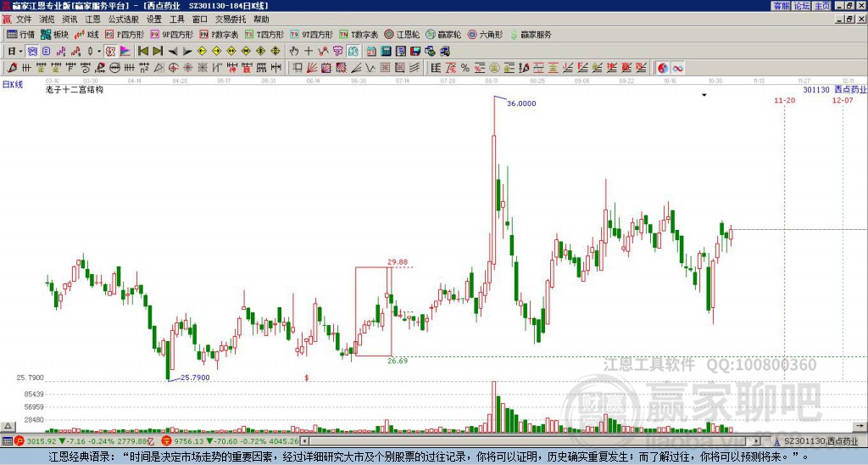The image size is (868, 465).
Task: Open the P四方形 tool
Action: click(x=125, y=34)
